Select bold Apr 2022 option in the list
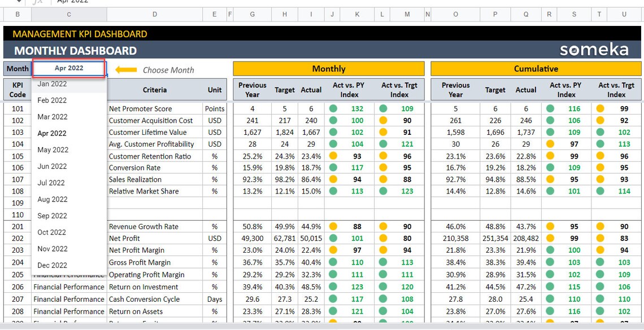The height and width of the screenshot is (330, 644). (69, 133)
